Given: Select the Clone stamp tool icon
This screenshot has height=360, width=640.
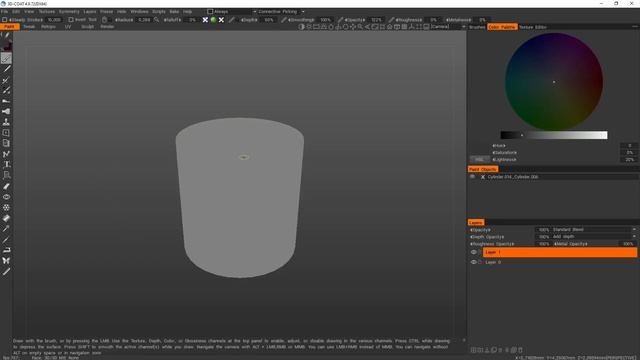Looking at the screenshot, I should tap(6, 122).
